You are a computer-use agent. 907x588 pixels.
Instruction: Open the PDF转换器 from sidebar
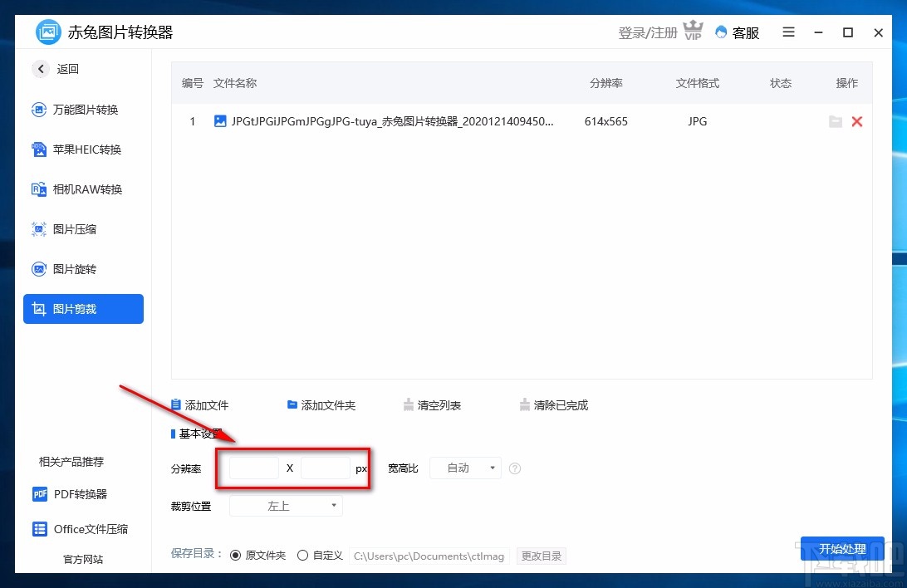tap(80, 494)
